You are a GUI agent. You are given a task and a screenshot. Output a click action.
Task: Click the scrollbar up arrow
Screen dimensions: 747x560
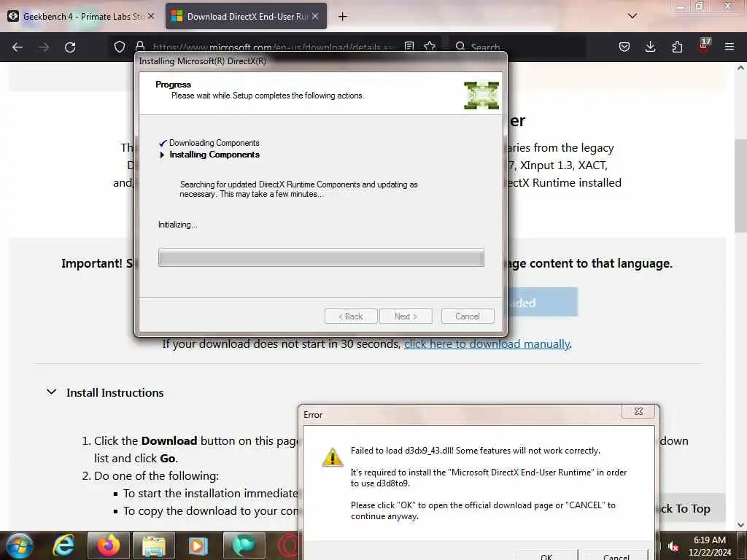(x=740, y=68)
